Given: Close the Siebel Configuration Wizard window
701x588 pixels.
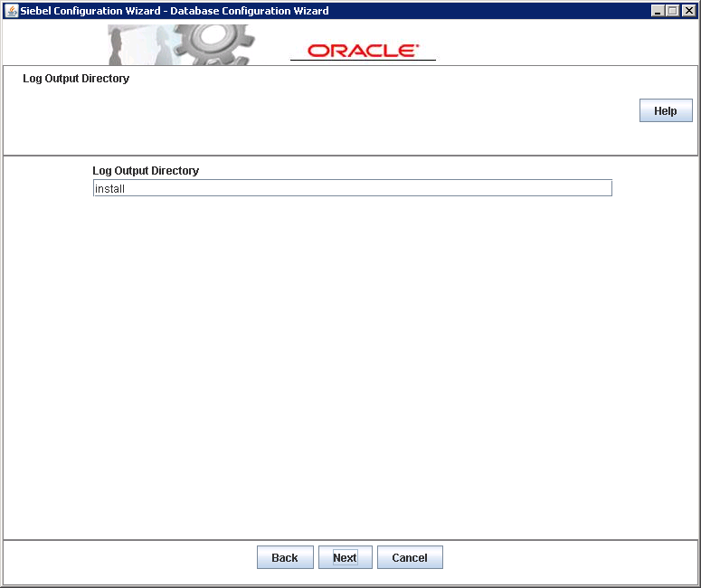Looking at the screenshot, I should click(688, 11).
